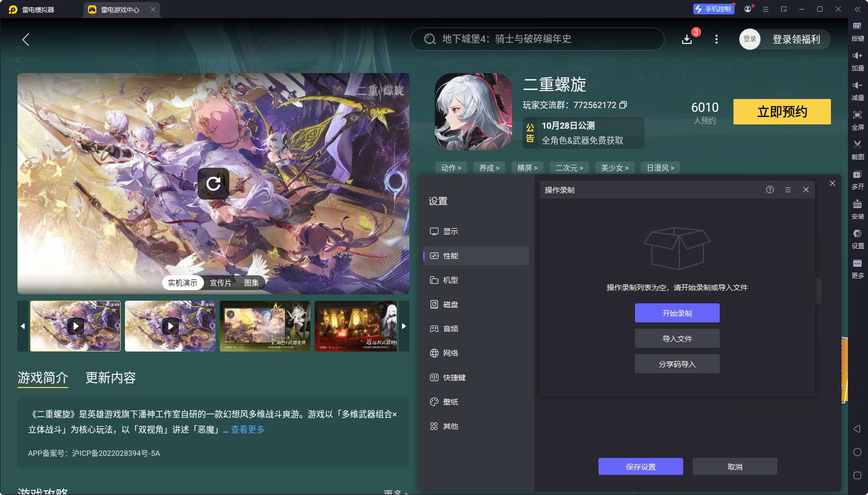Click the 立即预约 reservation button
This screenshot has height=495, width=868.
[782, 112]
